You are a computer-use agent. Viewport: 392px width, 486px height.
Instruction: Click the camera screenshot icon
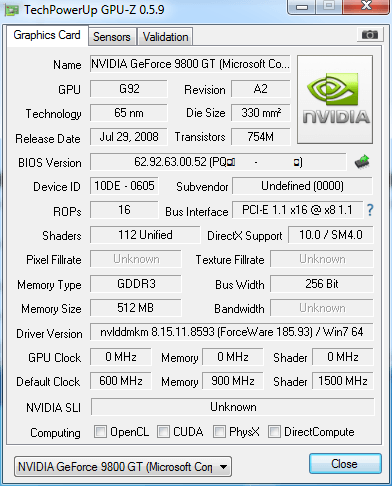tap(369, 34)
